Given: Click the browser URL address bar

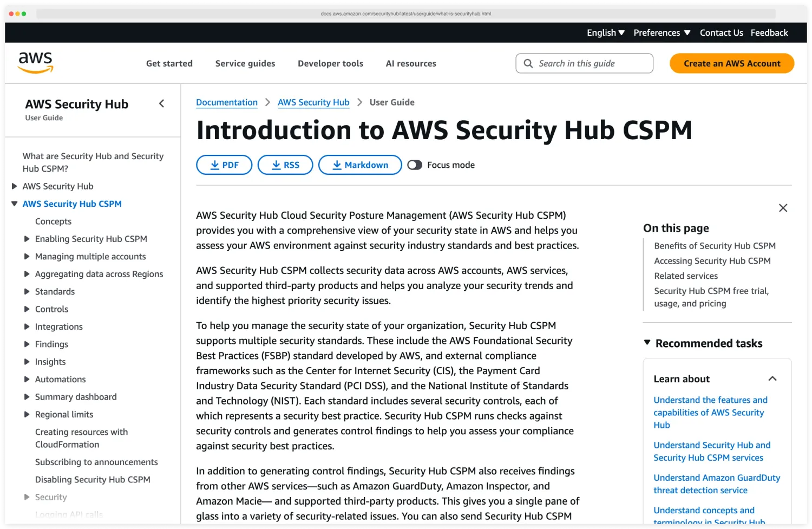Looking at the screenshot, I should [x=406, y=14].
